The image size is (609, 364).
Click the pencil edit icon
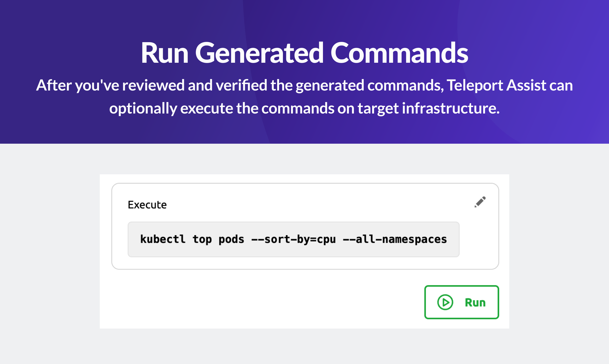point(480,202)
